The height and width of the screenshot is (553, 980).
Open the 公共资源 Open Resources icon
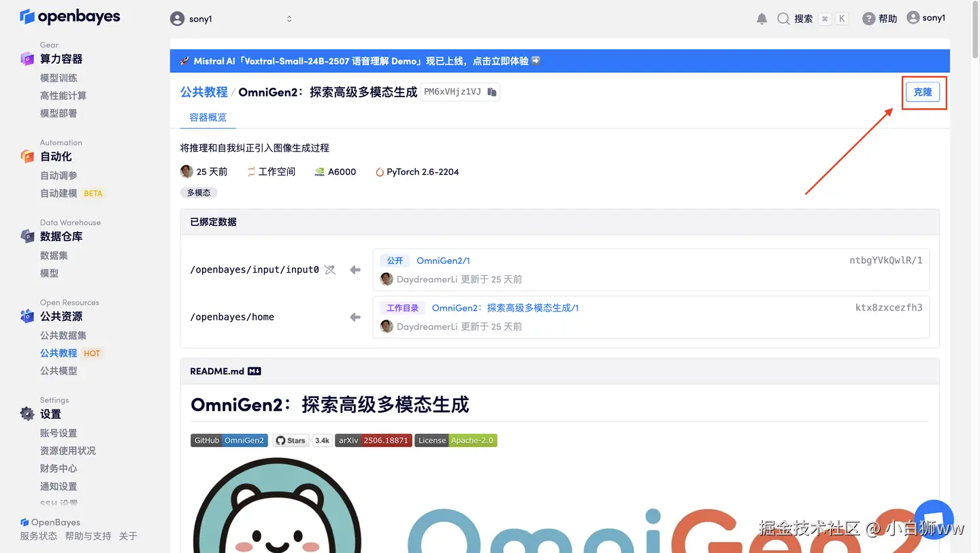(x=27, y=316)
